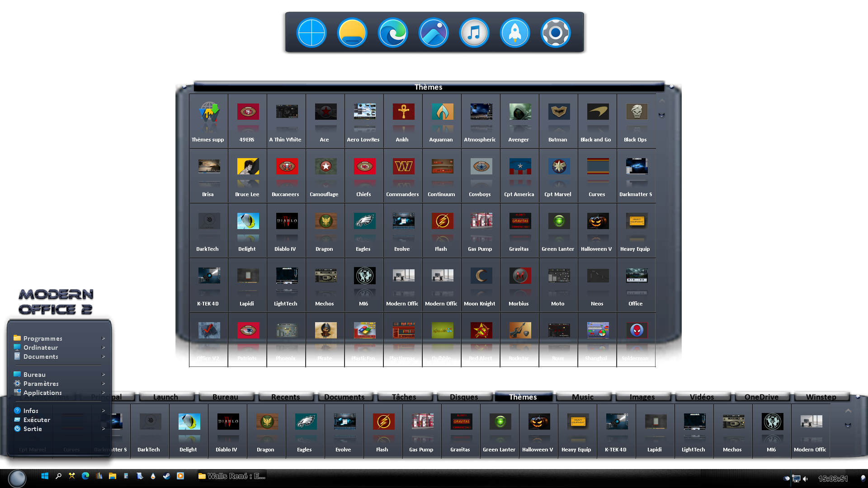Select the Diablo IV theme in grid
Image resolution: width=868 pixels, height=488 pixels.
[287, 221]
